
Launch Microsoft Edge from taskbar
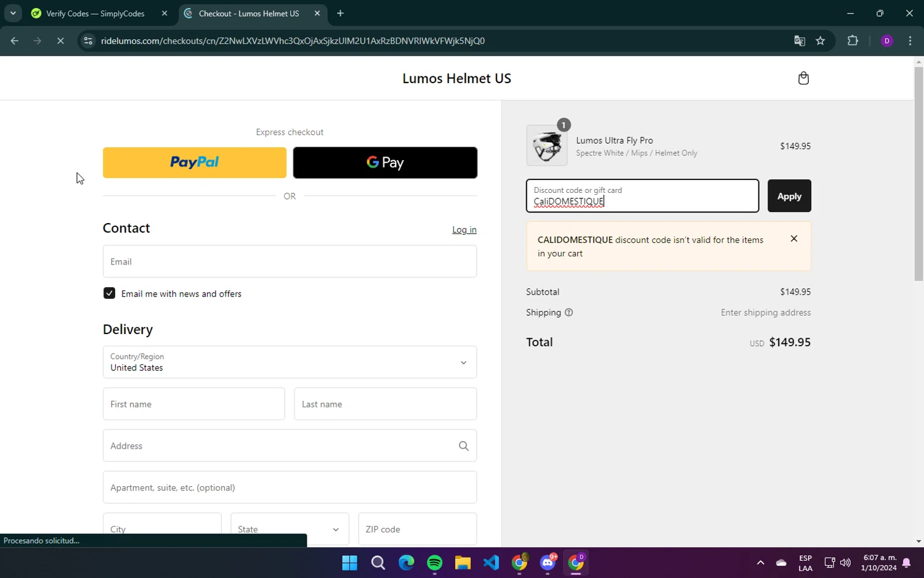click(x=407, y=563)
